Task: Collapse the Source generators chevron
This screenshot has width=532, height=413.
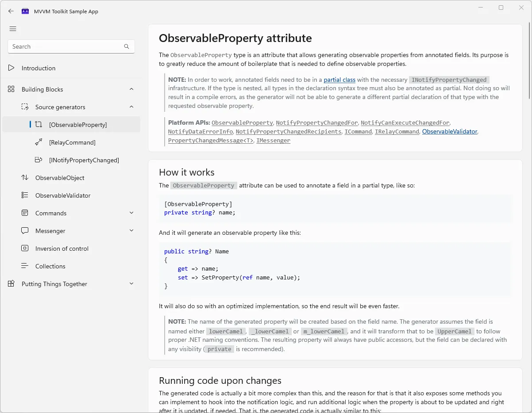Action: [131, 107]
